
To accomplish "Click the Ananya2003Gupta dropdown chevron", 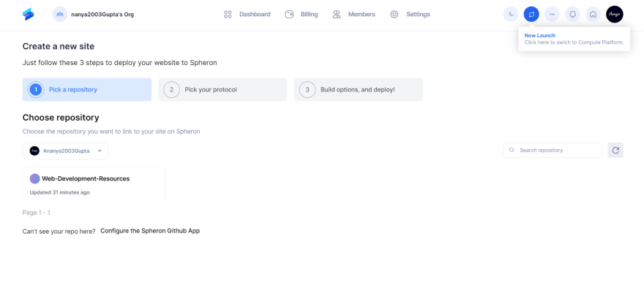I will pos(100,151).
